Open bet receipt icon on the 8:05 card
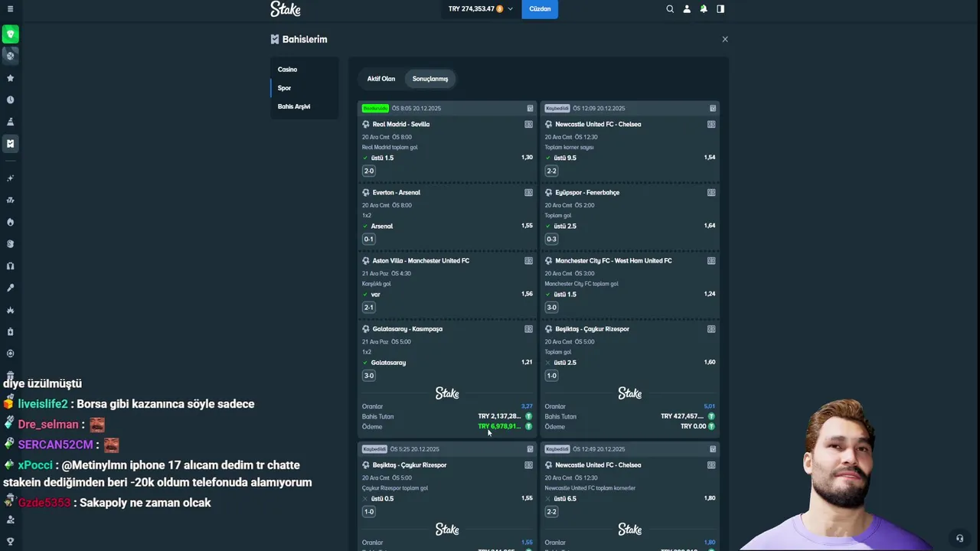 tap(530, 109)
